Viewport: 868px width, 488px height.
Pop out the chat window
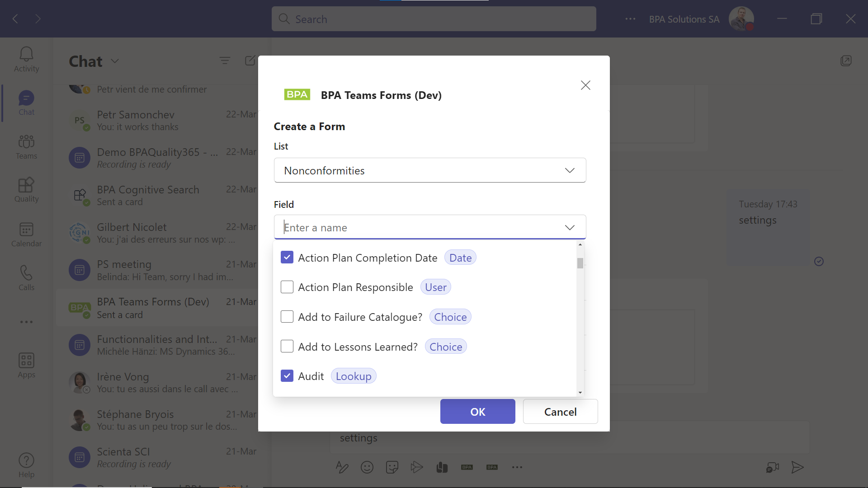846,61
